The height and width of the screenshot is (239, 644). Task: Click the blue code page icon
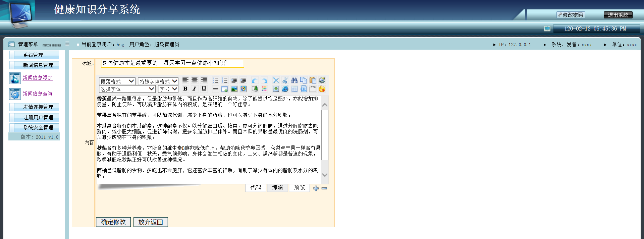(304, 89)
